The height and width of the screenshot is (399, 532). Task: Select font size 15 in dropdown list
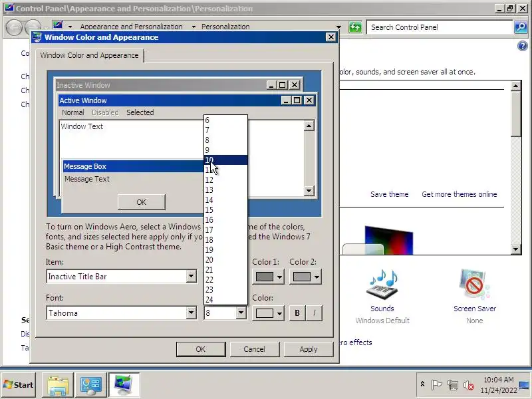coord(225,209)
